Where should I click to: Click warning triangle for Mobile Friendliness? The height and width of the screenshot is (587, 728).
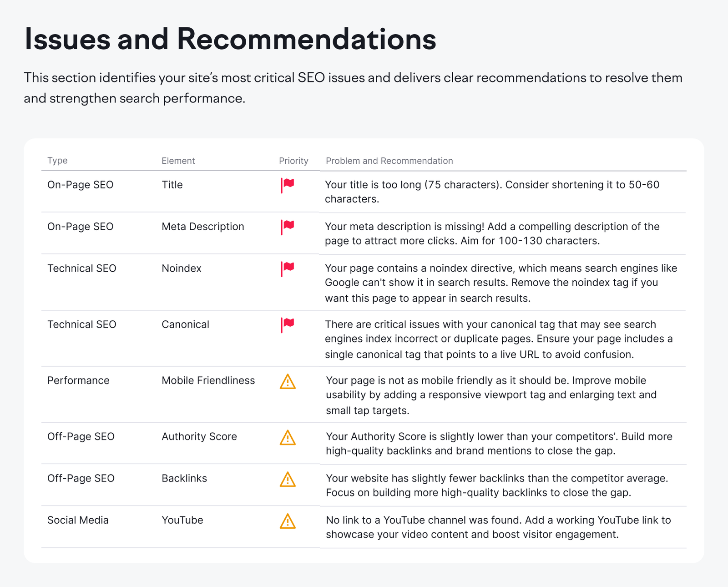pos(288,381)
